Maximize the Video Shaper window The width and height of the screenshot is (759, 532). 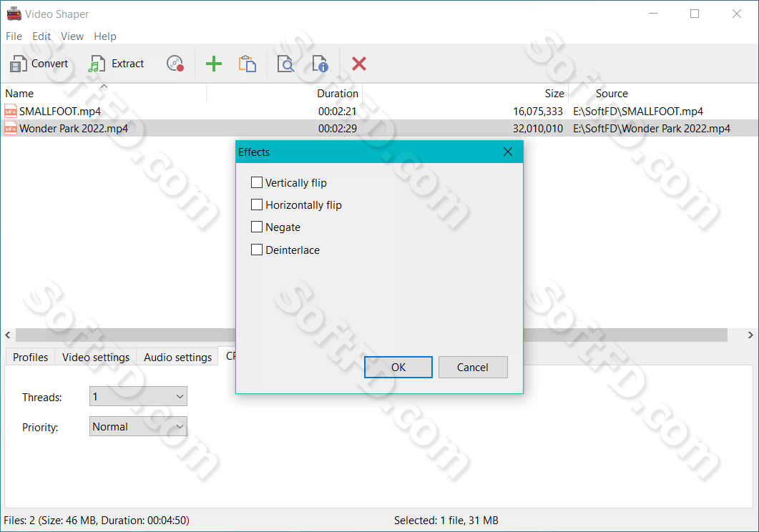[695, 14]
